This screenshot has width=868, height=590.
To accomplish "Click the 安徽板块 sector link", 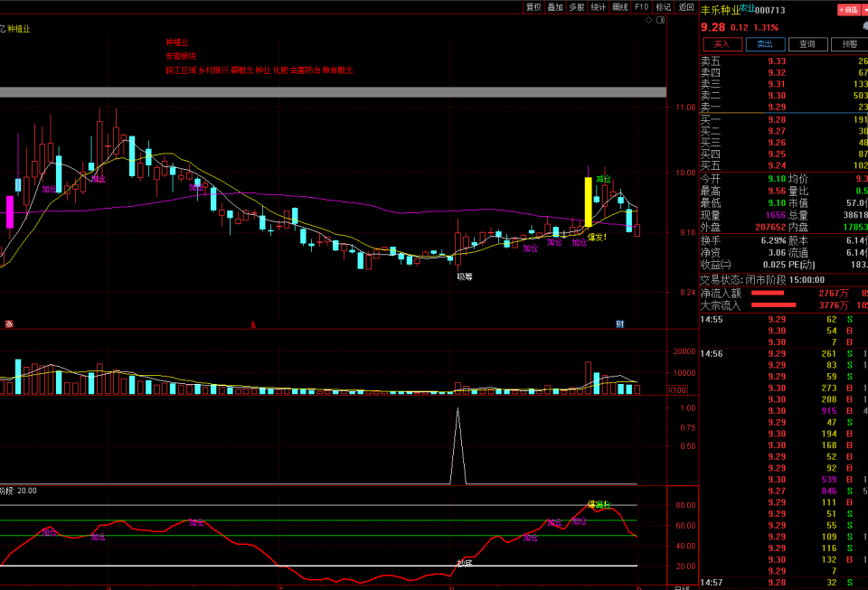I will [x=181, y=56].
